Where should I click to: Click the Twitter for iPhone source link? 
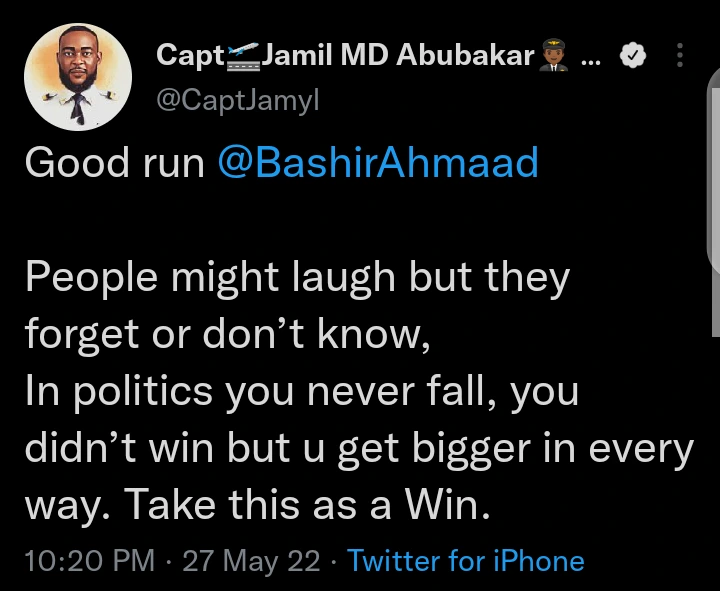[465, 561]
